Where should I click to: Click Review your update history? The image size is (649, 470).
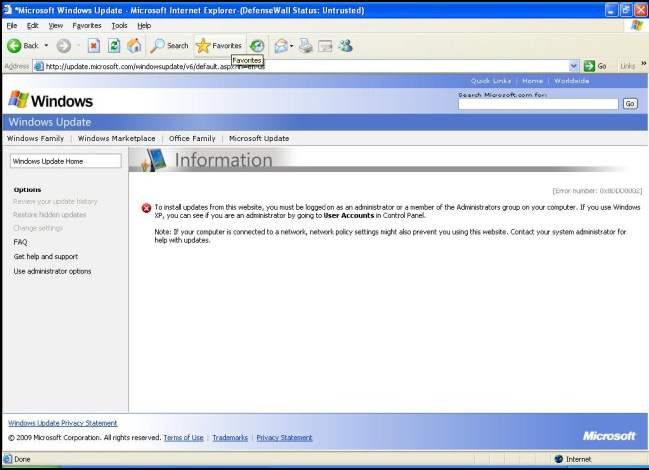pos(55,201)
